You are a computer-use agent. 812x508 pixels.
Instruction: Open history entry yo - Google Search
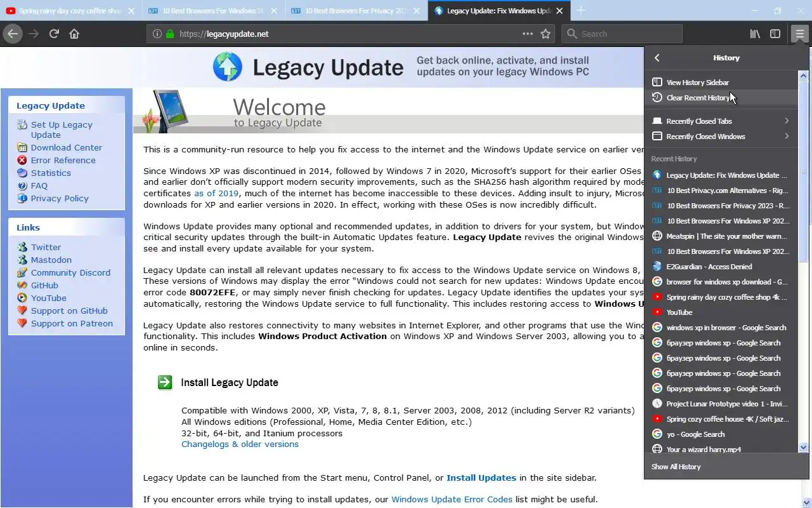coord(721,434)
